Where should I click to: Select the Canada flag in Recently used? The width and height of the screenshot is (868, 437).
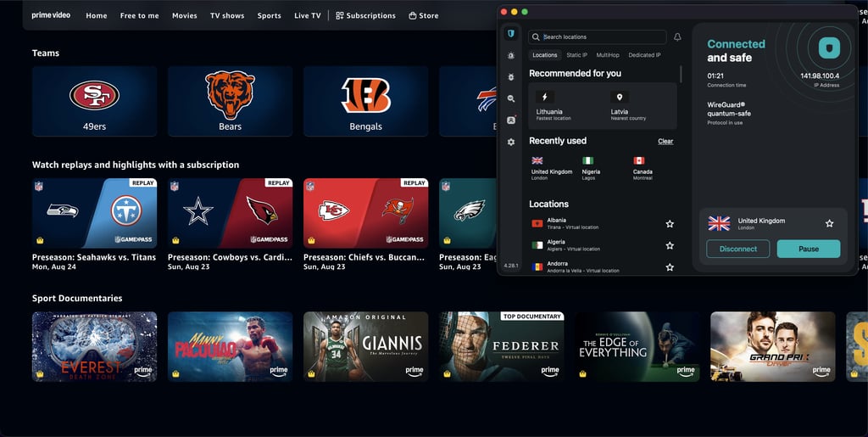(639, 160)
